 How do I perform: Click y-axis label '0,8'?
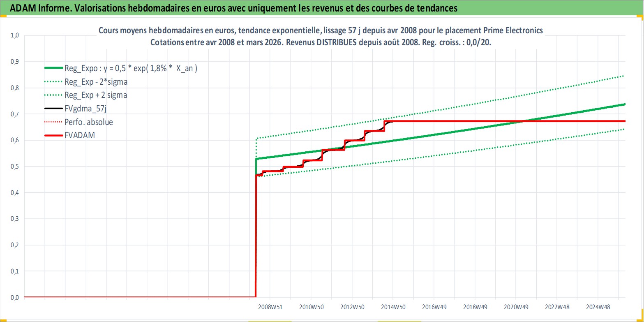click(x=15, y=88)
